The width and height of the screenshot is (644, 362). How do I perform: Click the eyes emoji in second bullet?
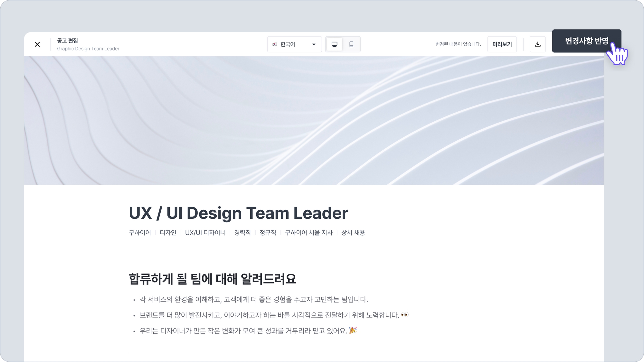(405, 315)
